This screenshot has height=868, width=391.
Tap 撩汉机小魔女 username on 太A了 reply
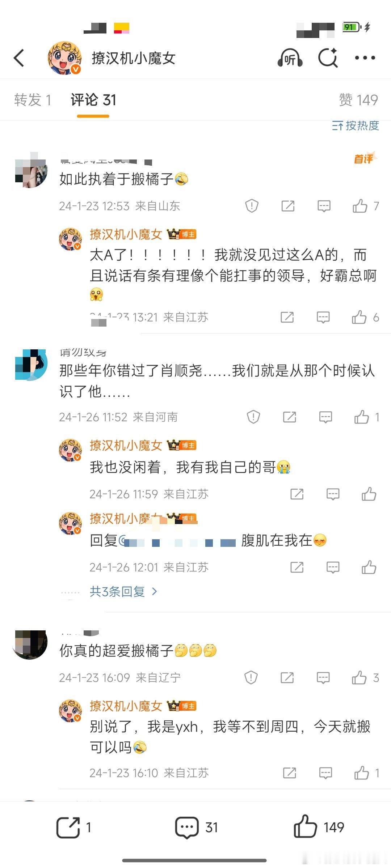(x=126, y=234)
